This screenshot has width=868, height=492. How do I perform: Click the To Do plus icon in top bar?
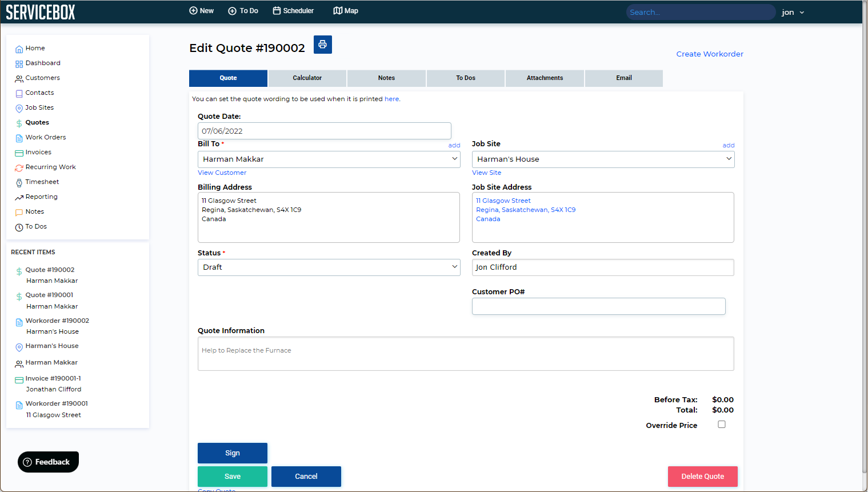point(232,11)
